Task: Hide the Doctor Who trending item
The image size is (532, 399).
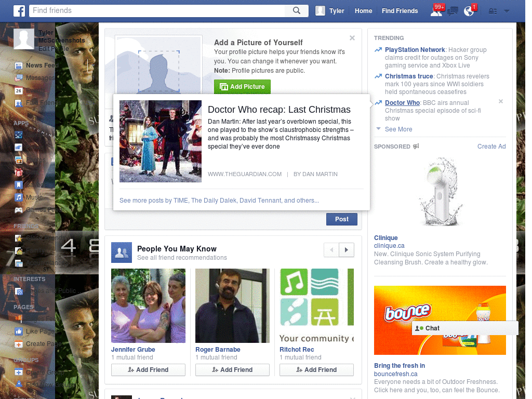Action: (x=501, y=101)
